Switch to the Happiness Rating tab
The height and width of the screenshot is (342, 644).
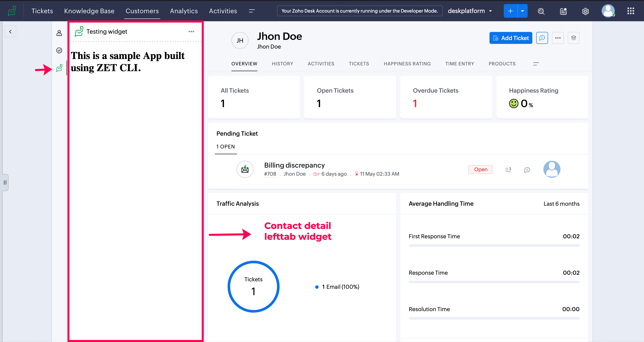pos(407,64)
